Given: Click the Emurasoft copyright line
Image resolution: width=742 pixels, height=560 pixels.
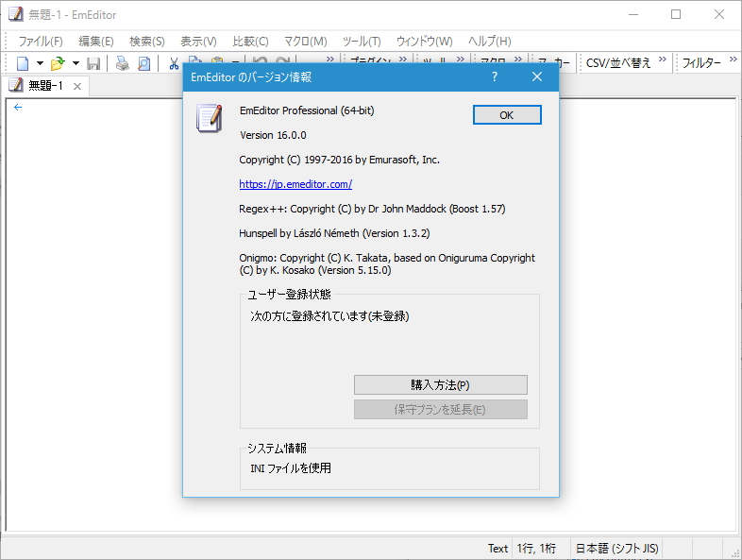Looking at the screenshot, I should 339,160.
